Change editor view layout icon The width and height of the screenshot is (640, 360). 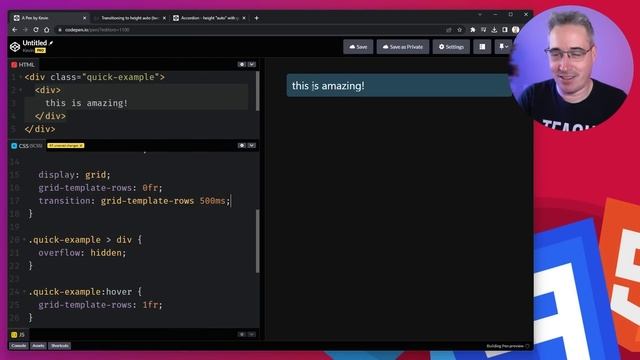pyautogui.click(x=482, y=47)
